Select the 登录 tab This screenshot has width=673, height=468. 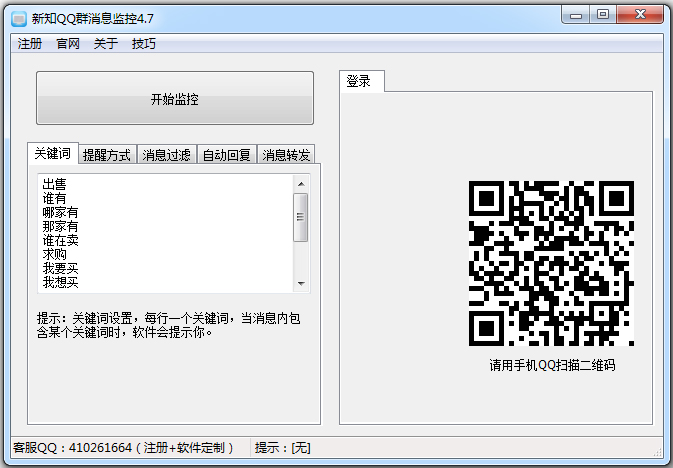pos(361,81)
